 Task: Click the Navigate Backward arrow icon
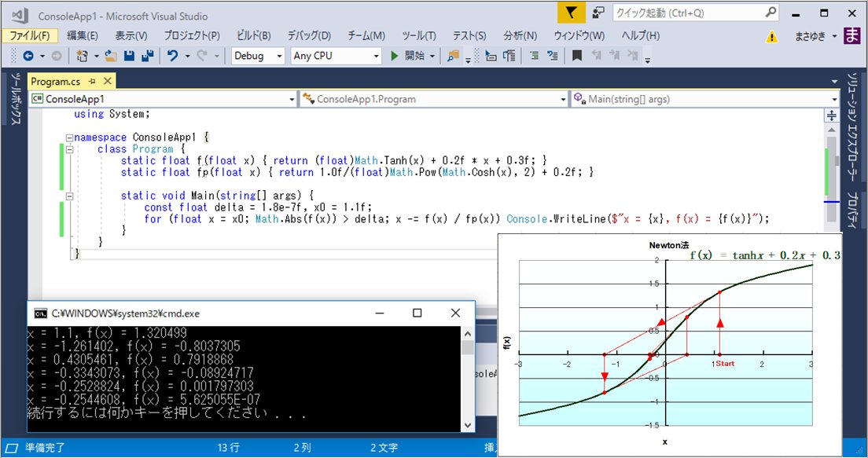coord(28,56)
